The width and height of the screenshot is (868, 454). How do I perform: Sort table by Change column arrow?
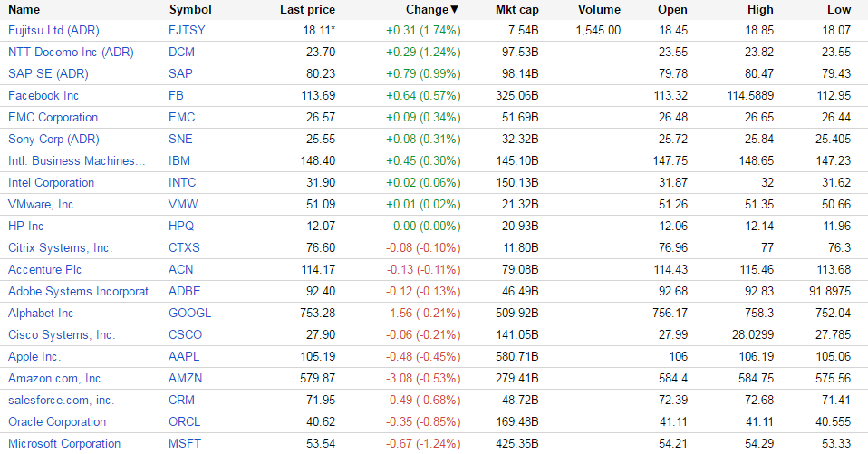454,9
